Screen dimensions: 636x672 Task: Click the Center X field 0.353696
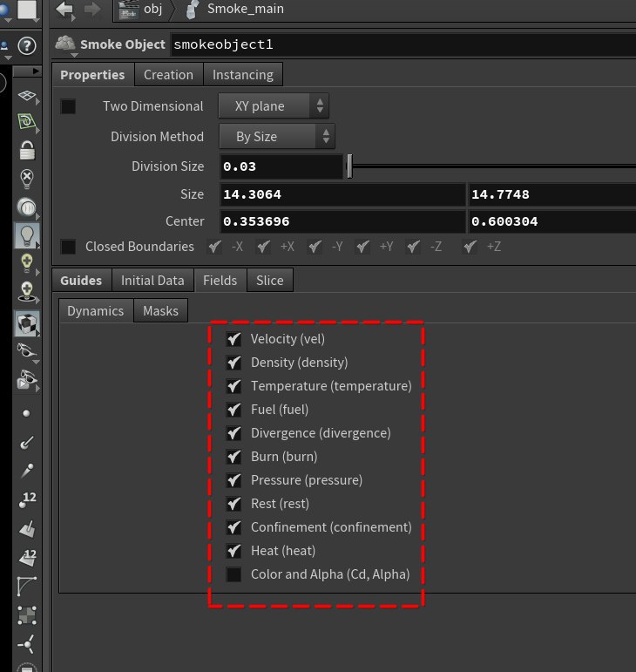click(342, 221)
